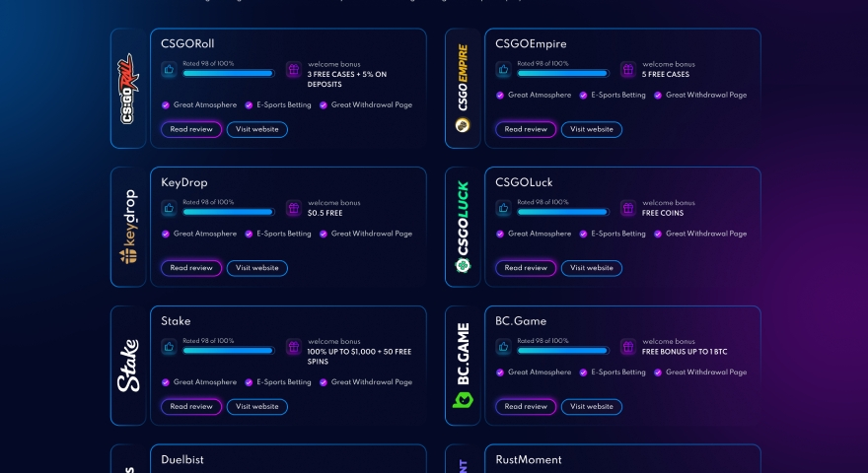Click the CSGOLuck logo panel
This screenshot has height=473, width=868.
click(463, 227)
